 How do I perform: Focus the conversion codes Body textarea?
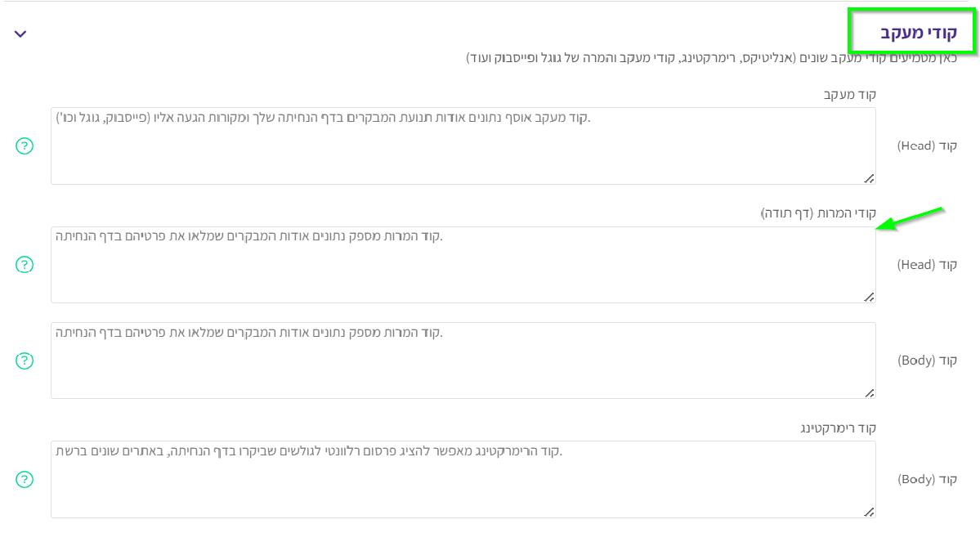coord(463,361)
